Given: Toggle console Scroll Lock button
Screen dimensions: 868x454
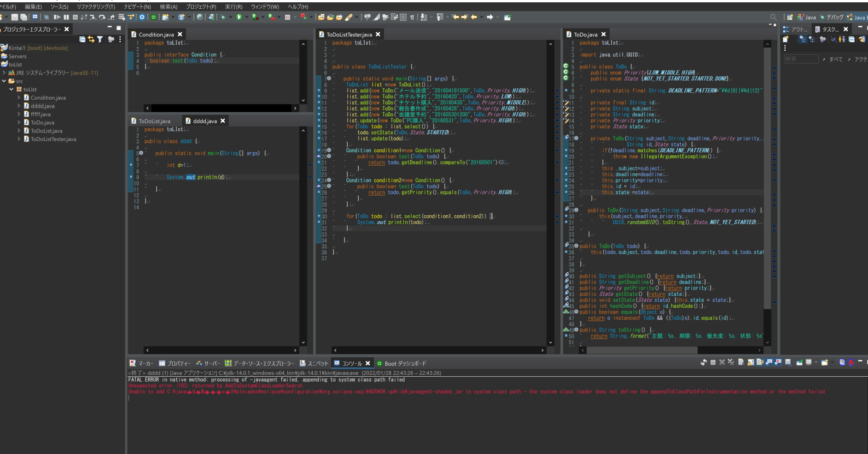Looking at the screenshot, I should tap(751, 362).
